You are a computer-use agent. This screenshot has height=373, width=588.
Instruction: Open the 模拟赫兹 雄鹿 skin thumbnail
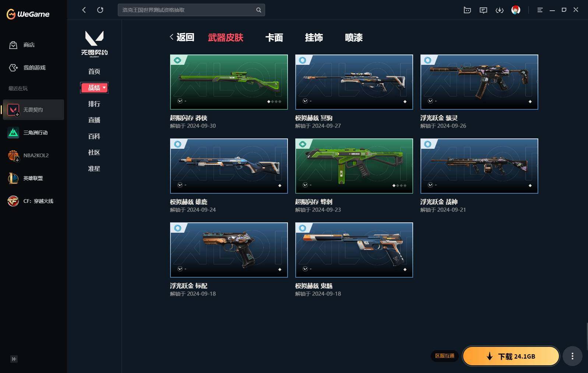pos(229,166)
